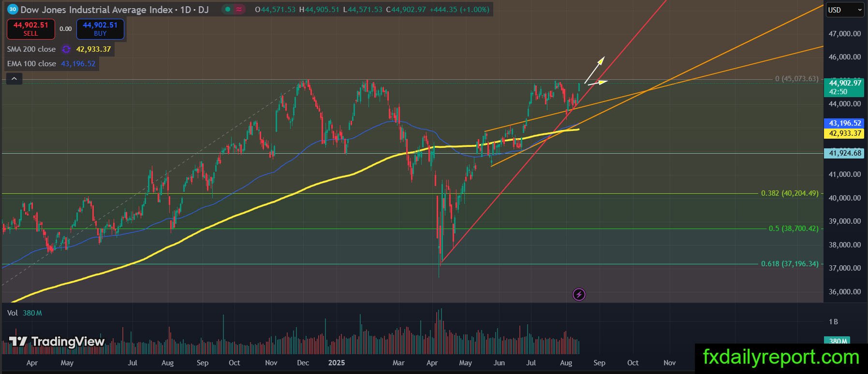
Task: Click the pink approximate-data status icon
Action: 239,9
